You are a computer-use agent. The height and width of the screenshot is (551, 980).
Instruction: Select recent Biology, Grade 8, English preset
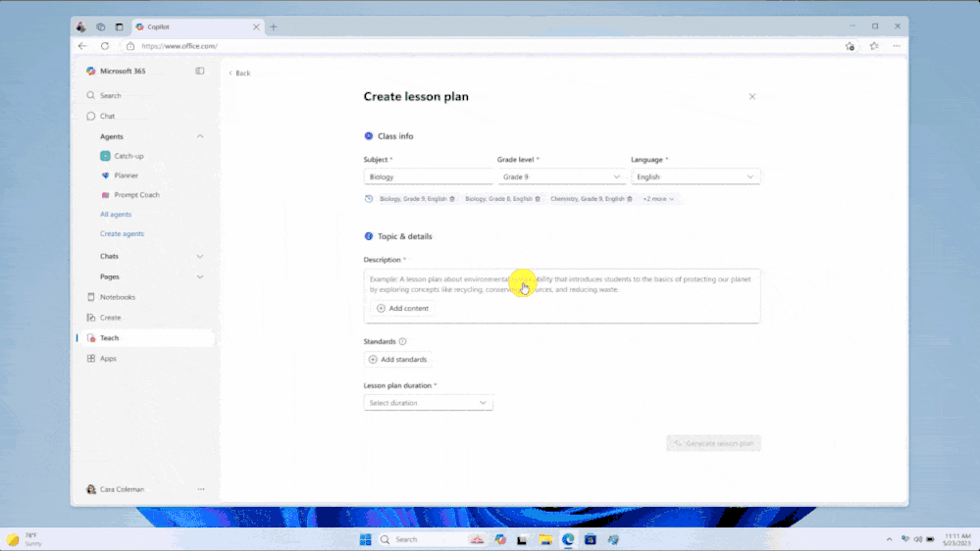tap(498, 199)
